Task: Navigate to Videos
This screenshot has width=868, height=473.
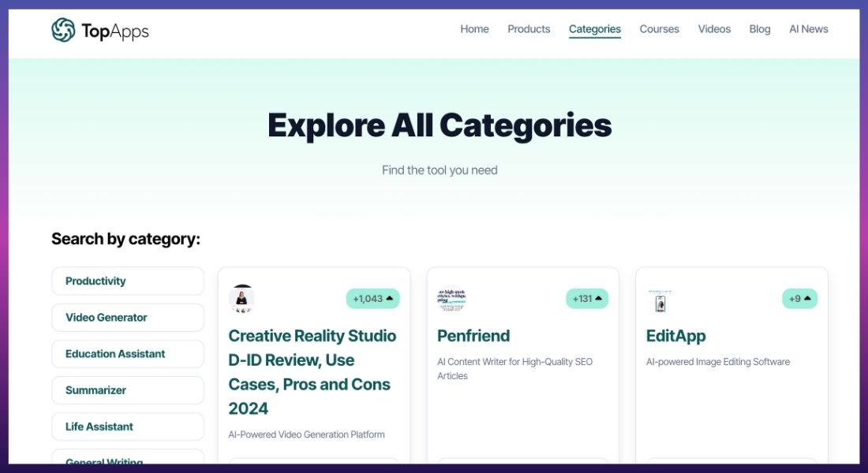Action: coord(714,29)
